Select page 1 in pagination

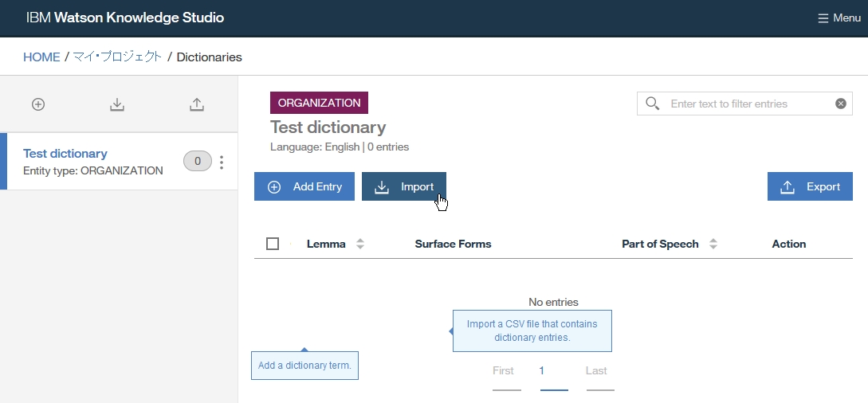[x=542, y=371]
